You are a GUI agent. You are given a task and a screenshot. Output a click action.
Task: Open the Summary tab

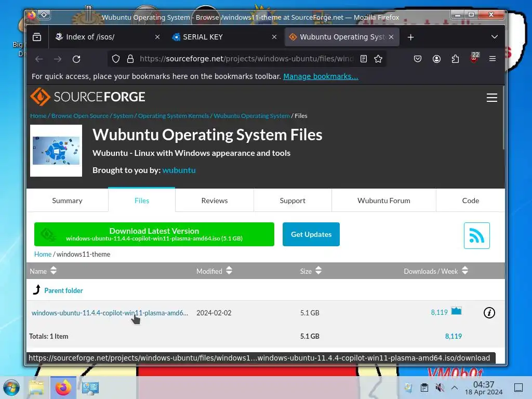[x=67, y=201]
